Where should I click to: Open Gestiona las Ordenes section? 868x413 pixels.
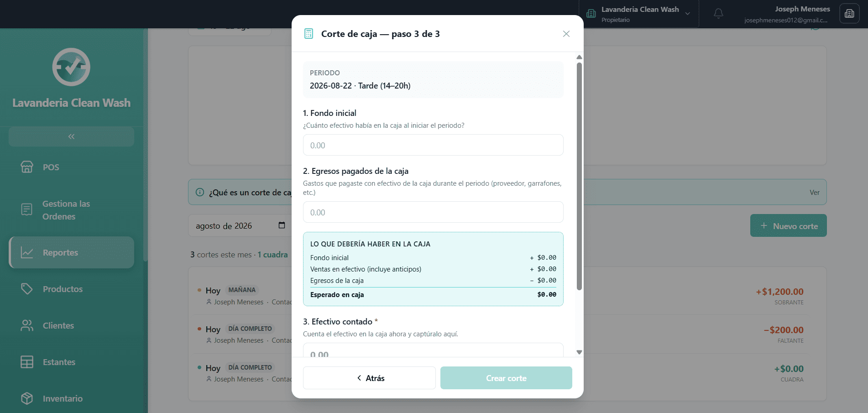click(71, 210)
